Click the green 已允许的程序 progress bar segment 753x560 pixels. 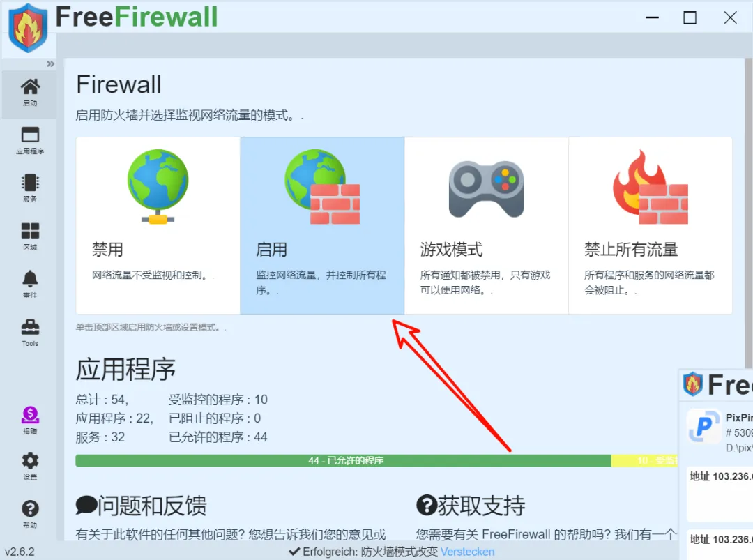[343, 460]
